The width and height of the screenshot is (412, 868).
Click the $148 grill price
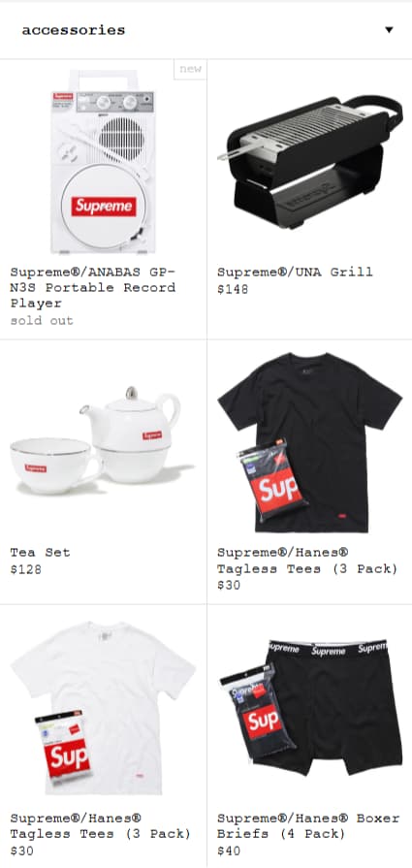pyautogui.click(x=233, y=289)
